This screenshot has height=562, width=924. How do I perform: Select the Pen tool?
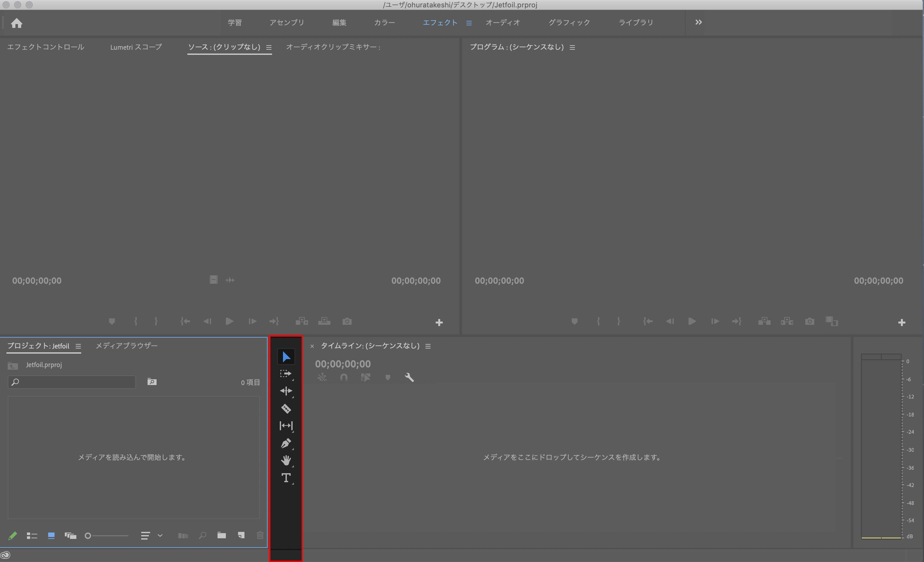(x=286, y=443)
